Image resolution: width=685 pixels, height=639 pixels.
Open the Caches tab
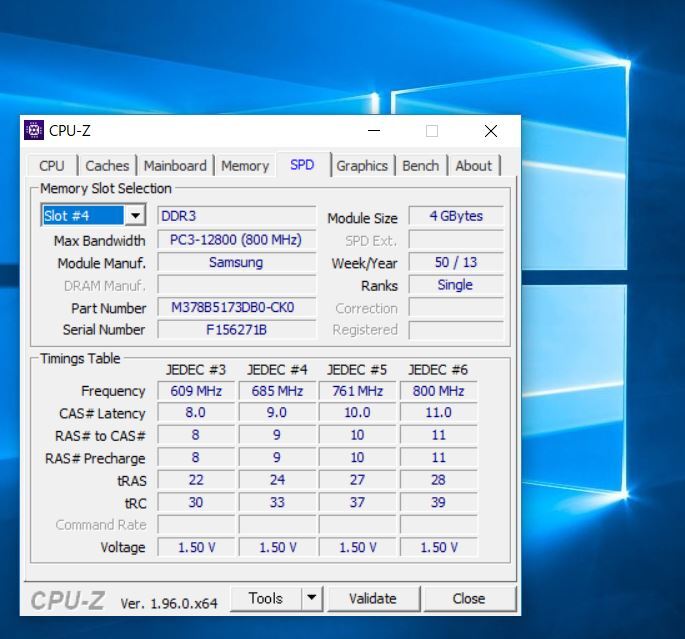pyautogui.click(x=107, y=166)
